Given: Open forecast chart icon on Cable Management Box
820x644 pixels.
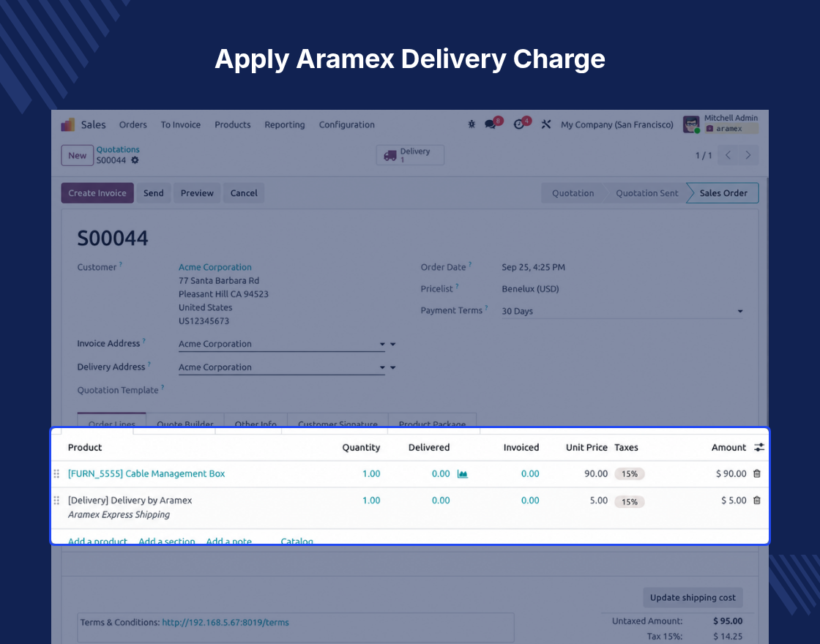Looking at the screenshot, I should pyautogui.click(x=462, y=474).
